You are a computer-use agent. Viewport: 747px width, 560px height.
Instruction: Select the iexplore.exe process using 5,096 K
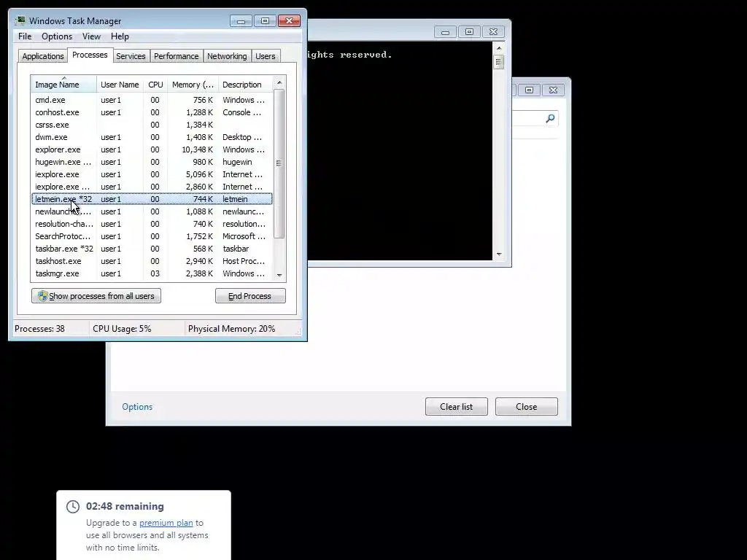tap(152, 174)
